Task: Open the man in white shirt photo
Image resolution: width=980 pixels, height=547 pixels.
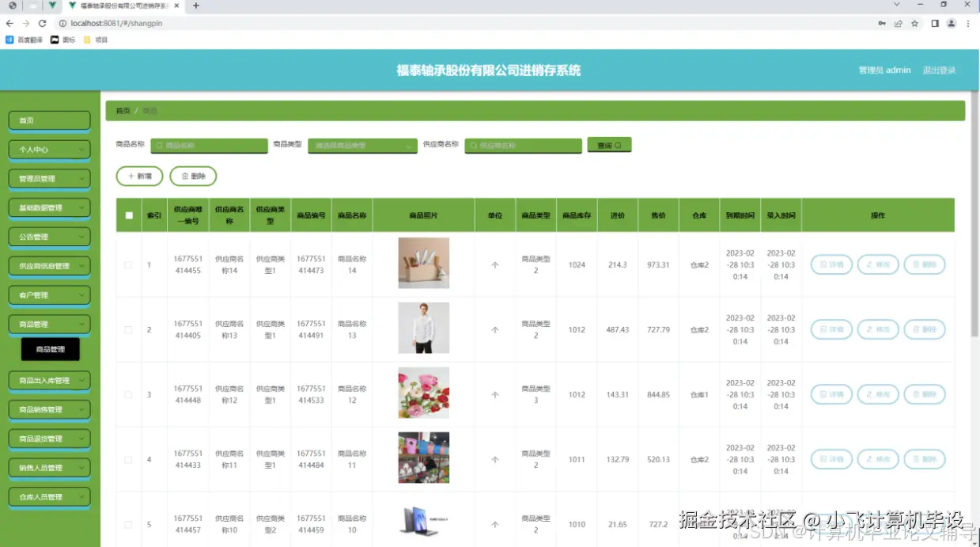Action: click(x=423, y=328)
